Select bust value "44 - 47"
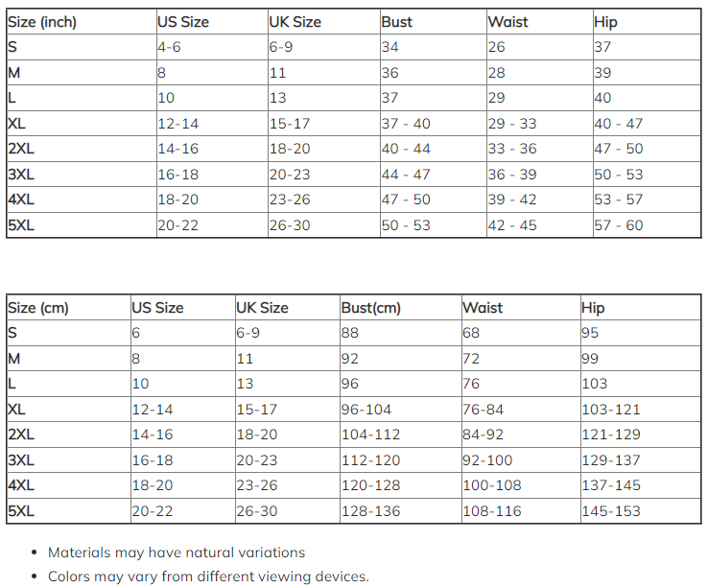 coord(406,175)
